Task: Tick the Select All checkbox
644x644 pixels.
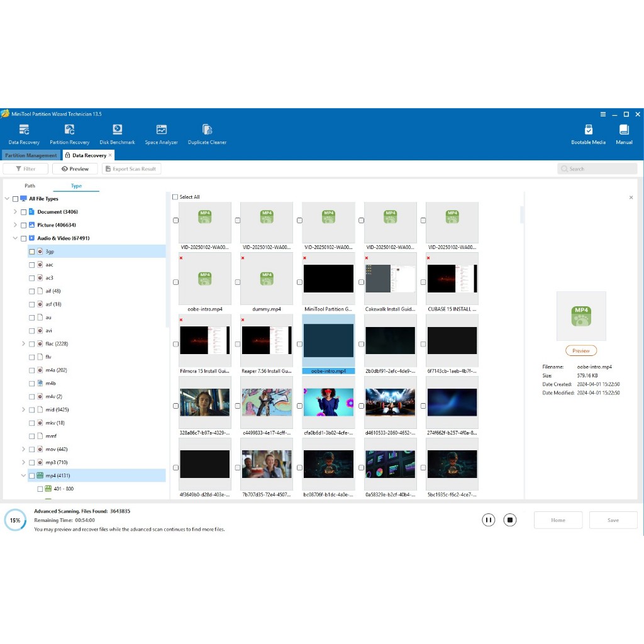Action: [x=175, y=197]
